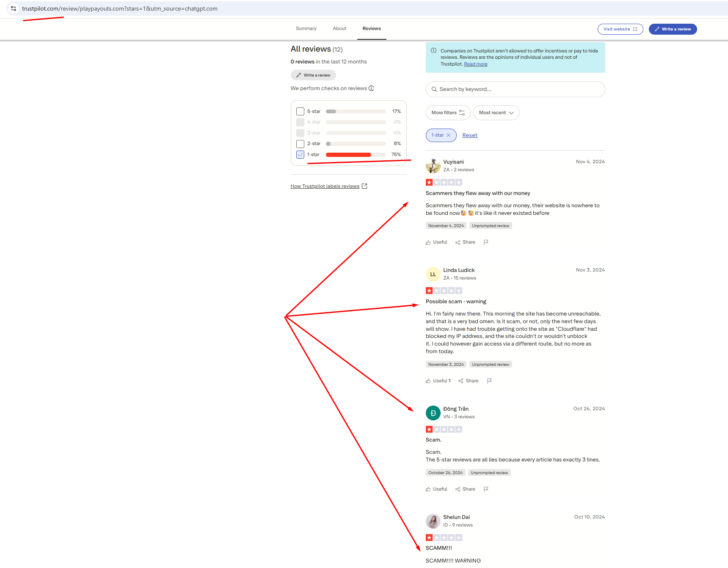Mark Vuyisani's review as Useful

tap(436, 242)
